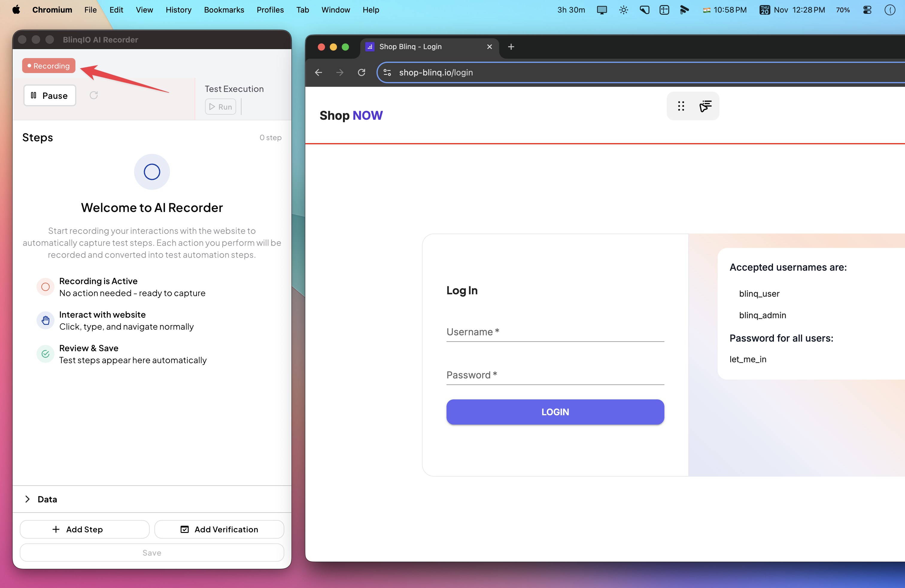Image resolution: width=905 pixels, height=588 pixels.
Task: Click the Password input field
Action: point(555,375)
